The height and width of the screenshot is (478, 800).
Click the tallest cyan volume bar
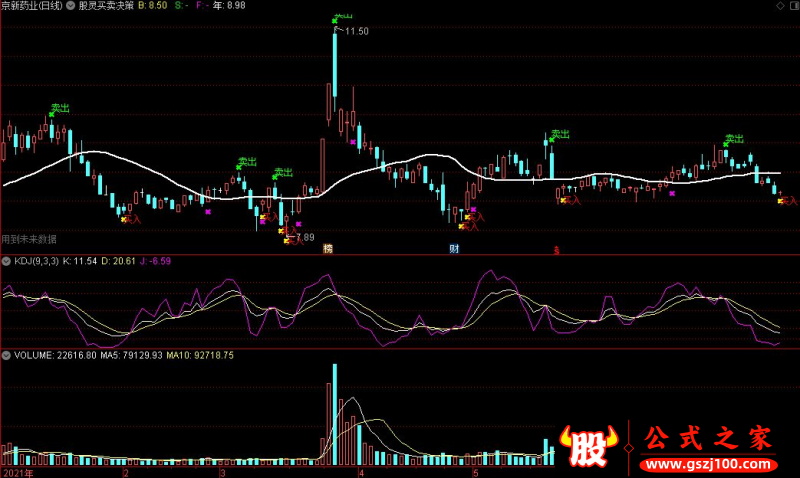(335, 414)
